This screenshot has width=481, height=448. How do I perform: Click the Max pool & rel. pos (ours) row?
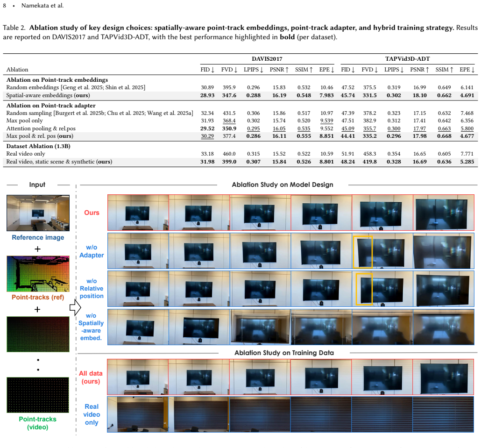pos(240,136)
